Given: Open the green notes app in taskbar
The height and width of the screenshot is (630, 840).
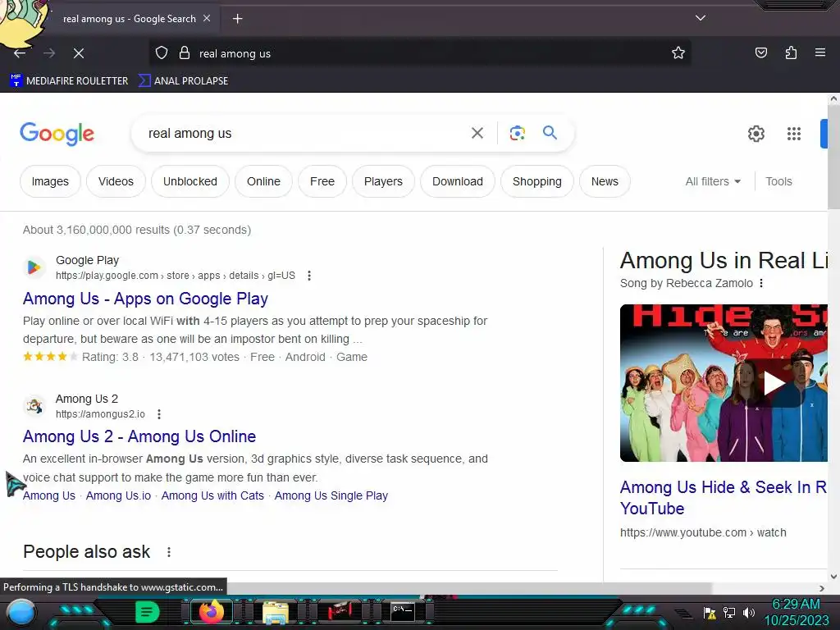Looking at the screenshot, I should 147,612.
